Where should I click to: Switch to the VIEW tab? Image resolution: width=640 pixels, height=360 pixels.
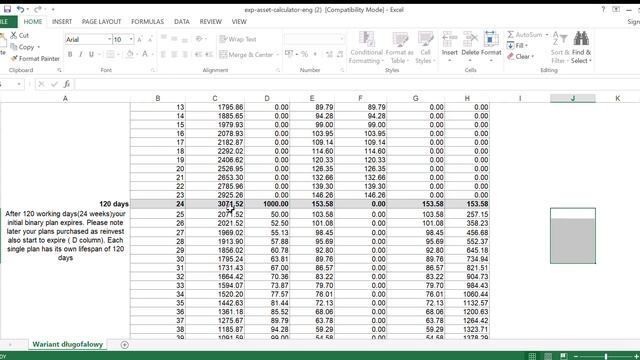pyautogui.click(x=239, y=22)
